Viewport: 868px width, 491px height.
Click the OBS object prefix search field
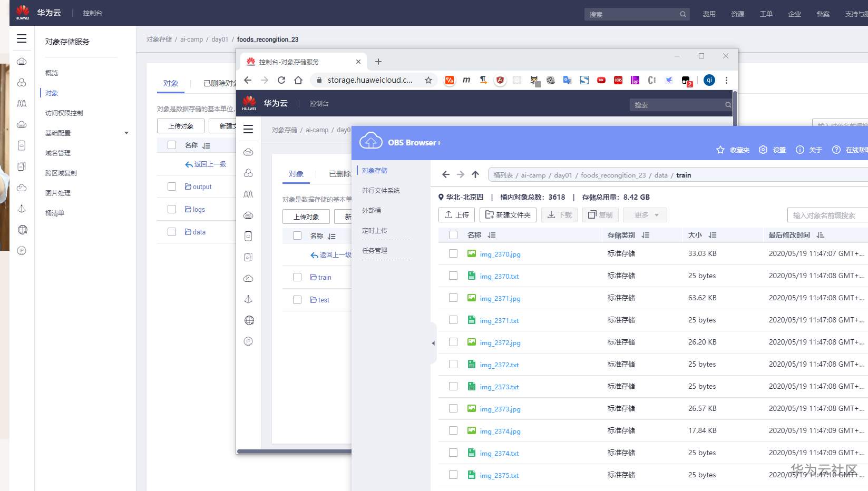pyautogui.click(x=827, y=215)
